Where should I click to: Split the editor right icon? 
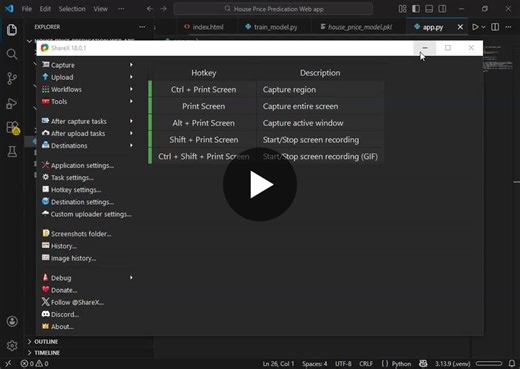coord(495,27)
